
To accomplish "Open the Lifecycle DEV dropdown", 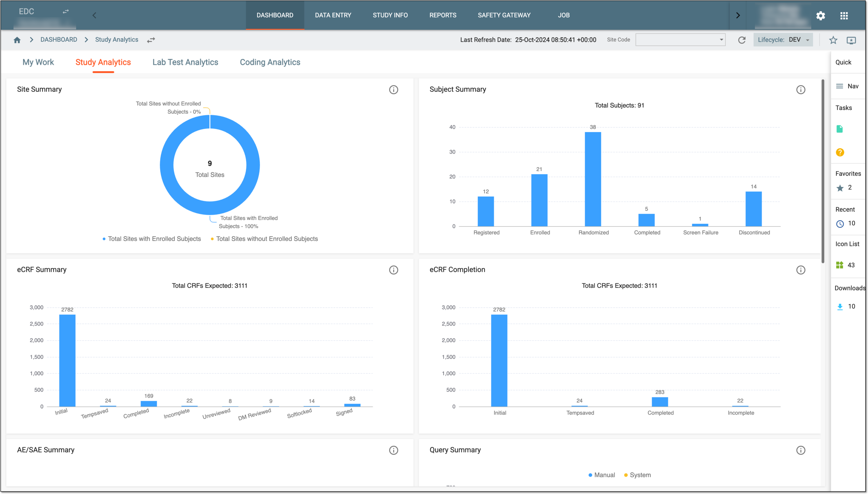I will (783, 40).
